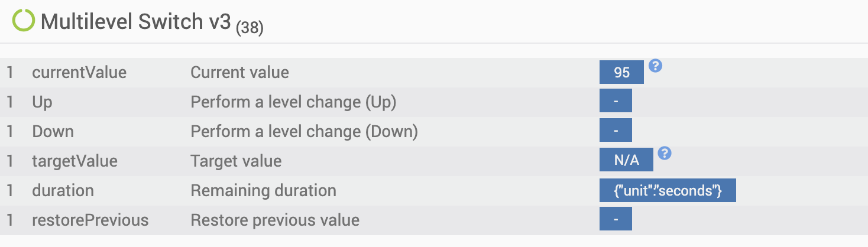This screenshot has height=247, width=868.
Task: Click the duration property name
Action: click(x=63, y=190)
